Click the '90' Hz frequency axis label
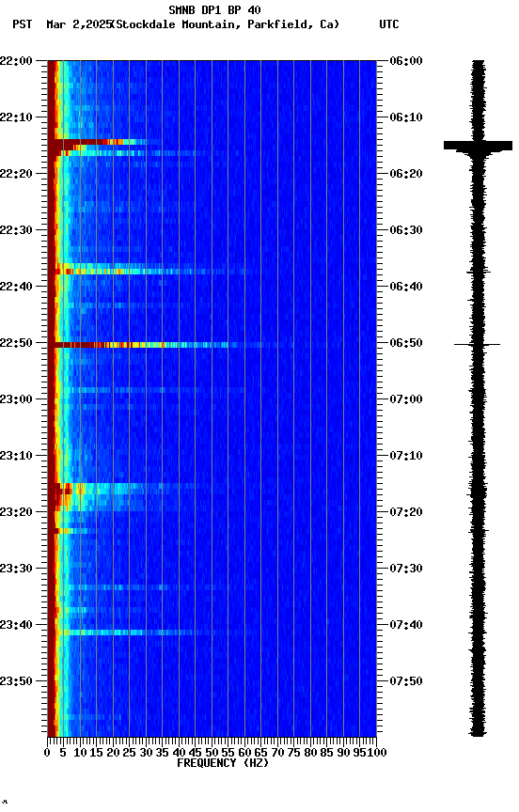 tap(343, 753)
